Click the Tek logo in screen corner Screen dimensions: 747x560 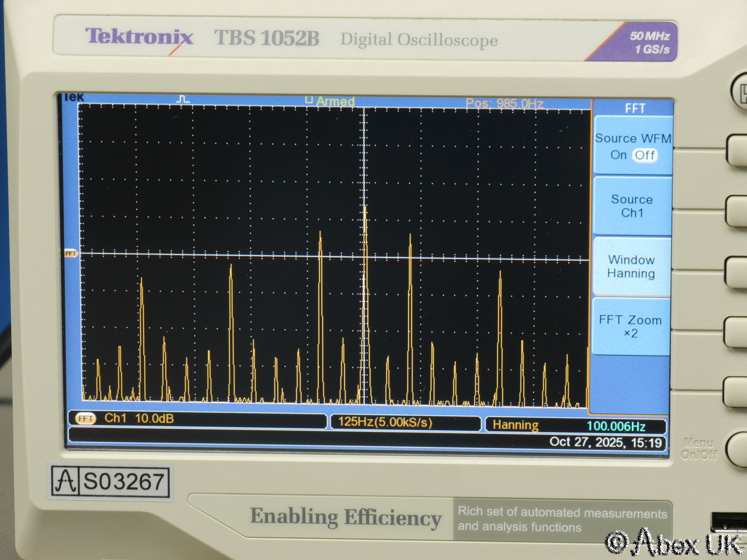pos(74,97)
